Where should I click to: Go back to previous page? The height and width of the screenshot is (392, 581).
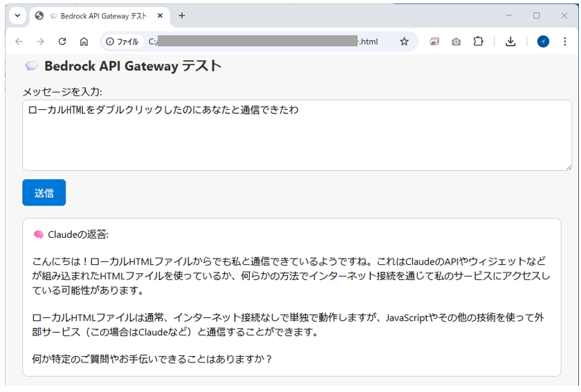pyautogui.click(x=19, y=41)
